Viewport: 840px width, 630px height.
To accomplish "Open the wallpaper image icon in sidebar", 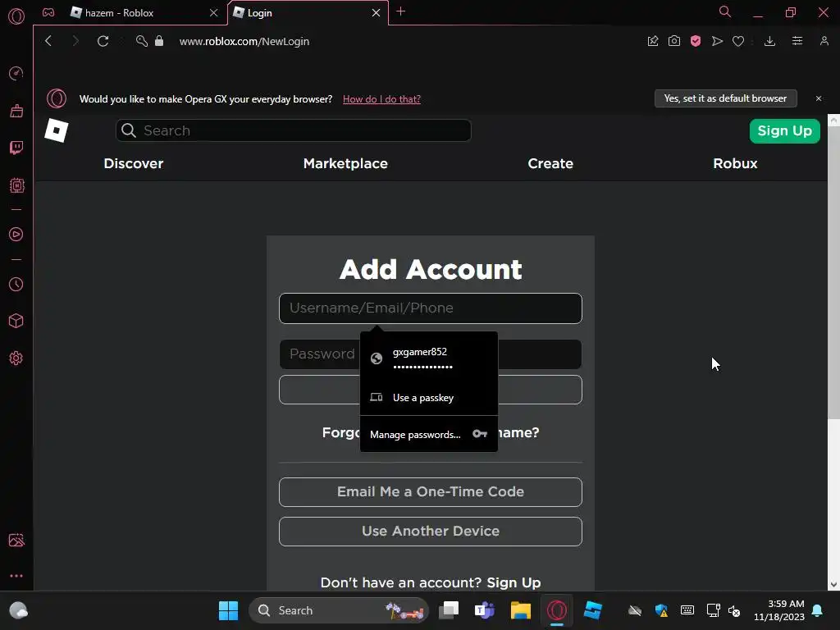I will click(16, 540).
